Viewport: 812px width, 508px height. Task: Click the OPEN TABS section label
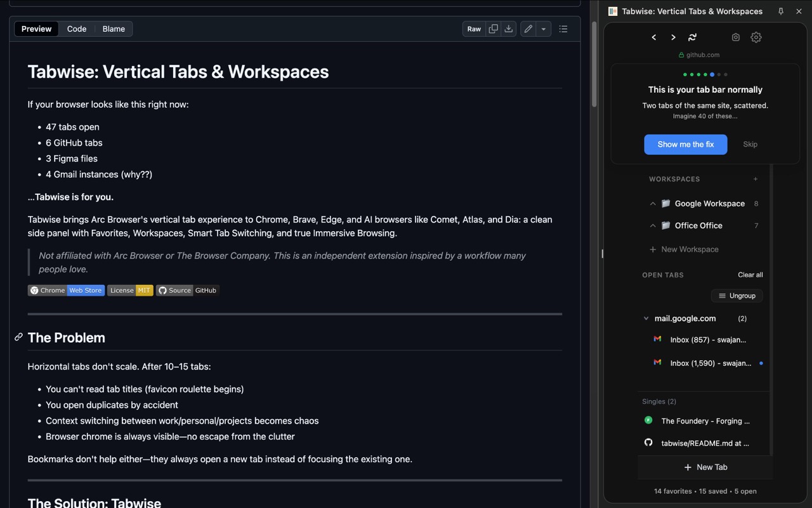pyautogui.click(x=663, y=275)
